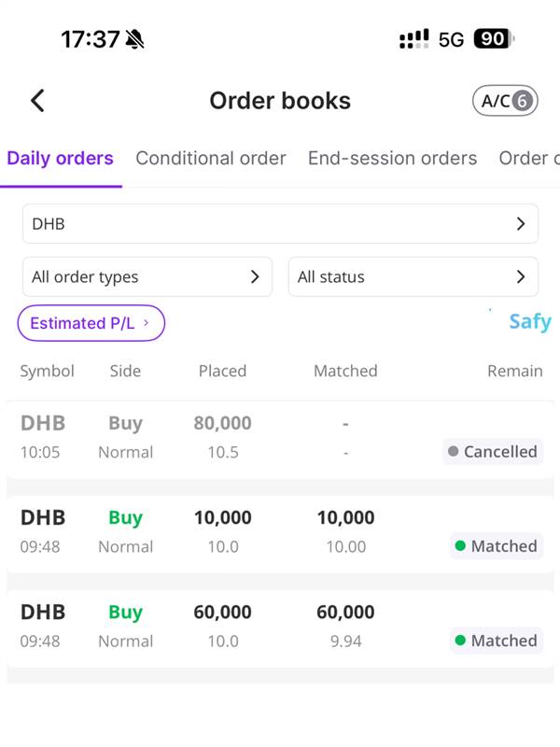Tap the Matched badge on 60,000 order
This screenshot has height=747, width=560.
495,641
